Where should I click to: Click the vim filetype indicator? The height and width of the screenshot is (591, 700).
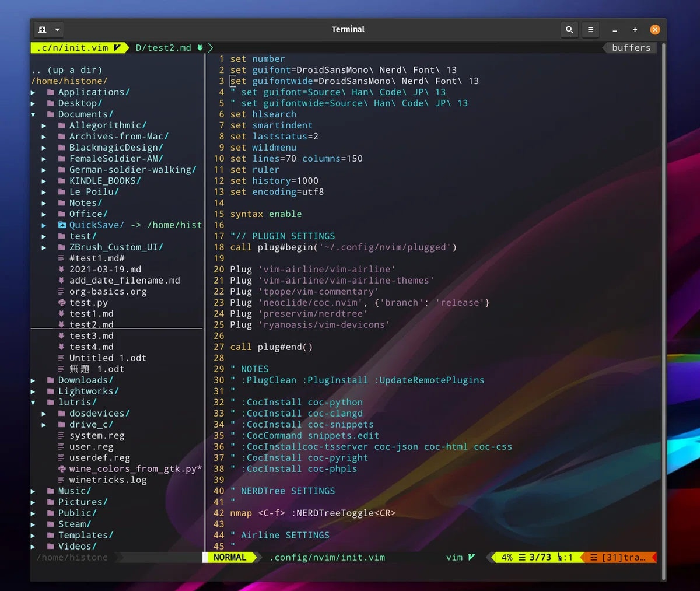coord(461,558)
